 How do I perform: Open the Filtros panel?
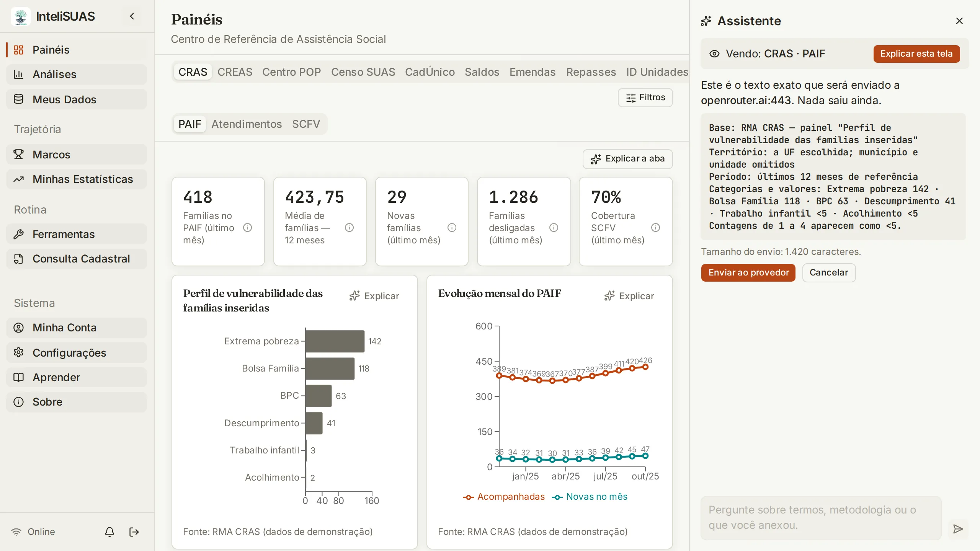tap(645, 98)
